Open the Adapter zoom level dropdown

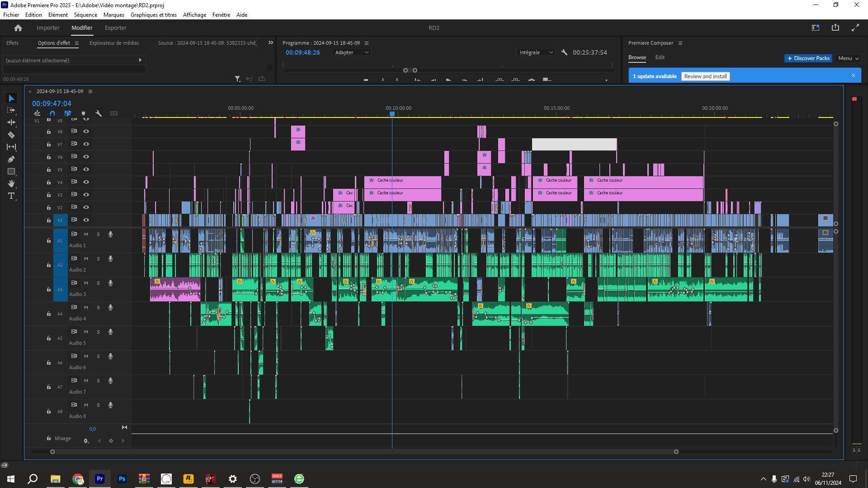[x=352, y=52]
